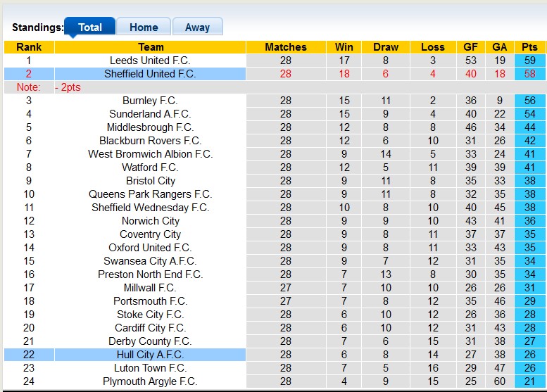547x392 pixels.
Task: Click Plymouth Argyle F.C. team name
Action: point(150,381)
